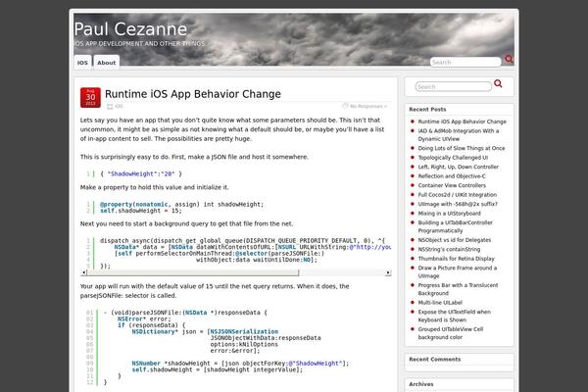Open iAD & AdMob Integration post
This screenshot has width=588, height=392.
pyautogui.click(x=459, y=134)
